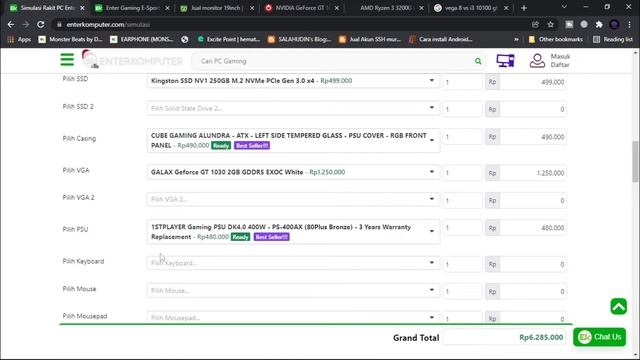Open SALAHUDIN's Blog bookmark
Image resolution: width=640 pixels, height=360 pixels.
(x=300, y=39)
